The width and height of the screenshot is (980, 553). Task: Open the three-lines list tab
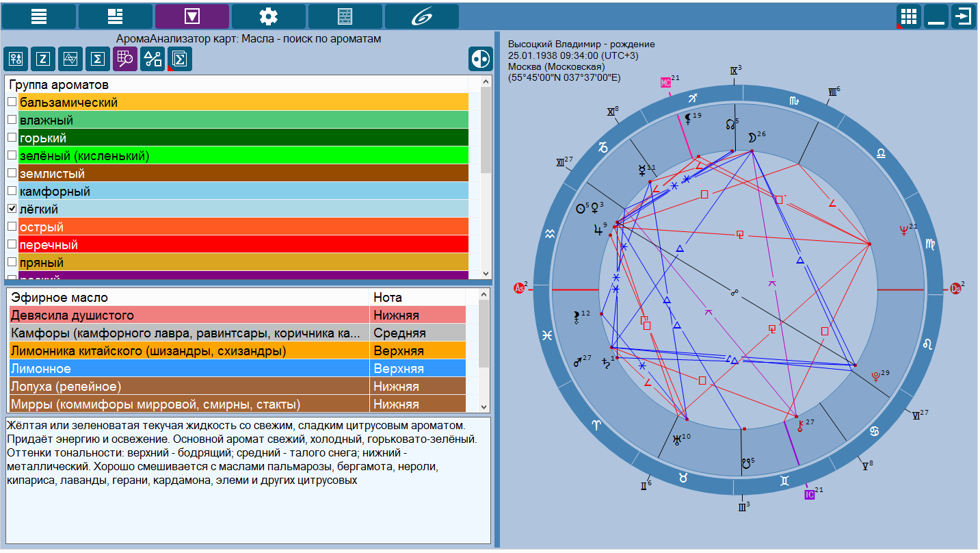39,16
